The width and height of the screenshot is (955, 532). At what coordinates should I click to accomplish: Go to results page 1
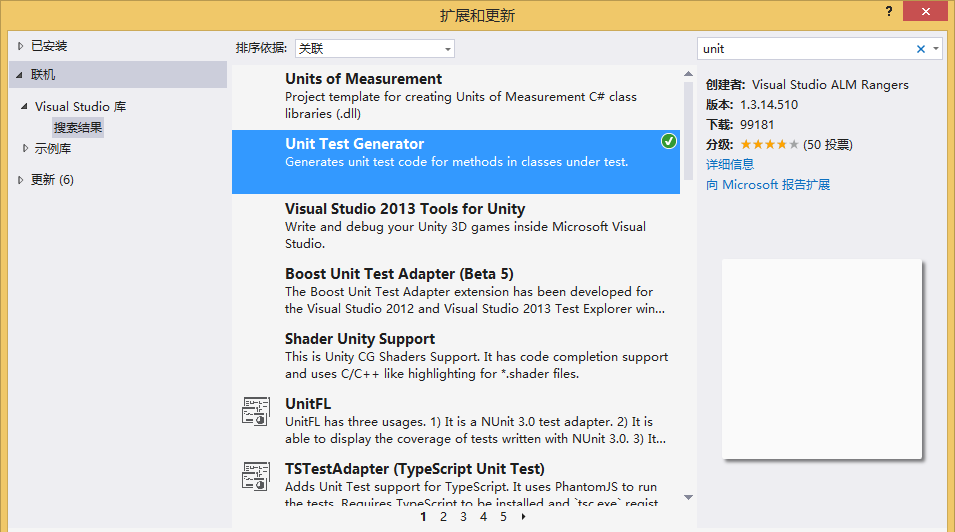[423, 517]
